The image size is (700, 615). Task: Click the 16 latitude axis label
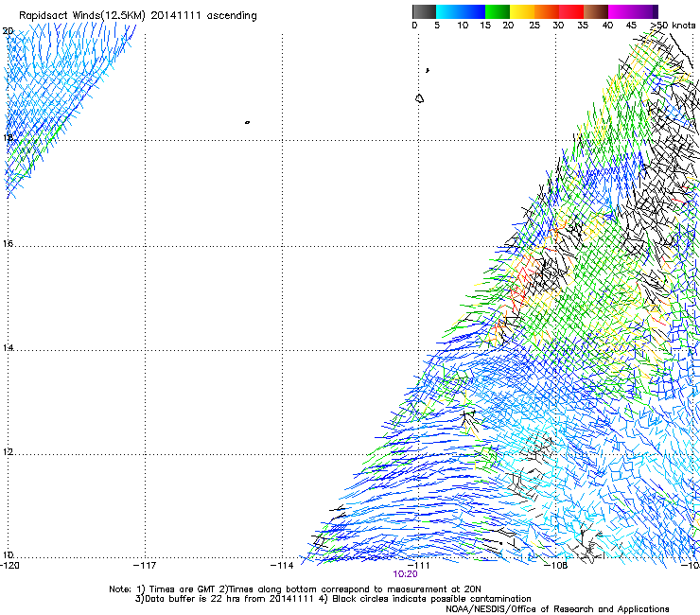(x=8, y=244)
